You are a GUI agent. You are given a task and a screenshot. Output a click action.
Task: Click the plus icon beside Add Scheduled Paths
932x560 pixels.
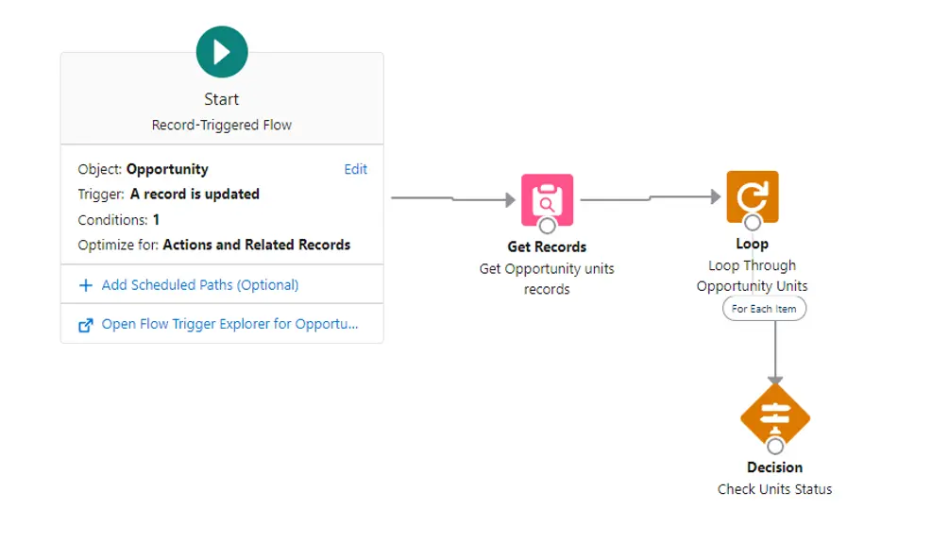[86, 285]
